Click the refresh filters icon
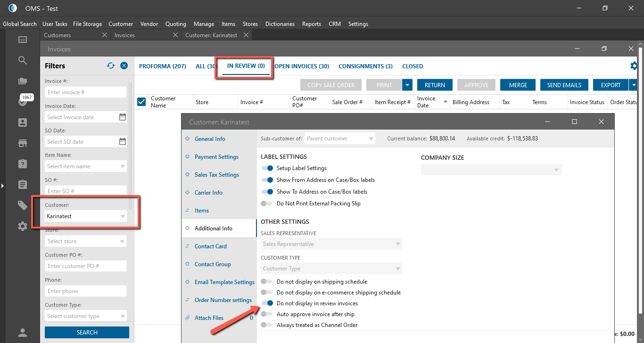 [111, 66]
